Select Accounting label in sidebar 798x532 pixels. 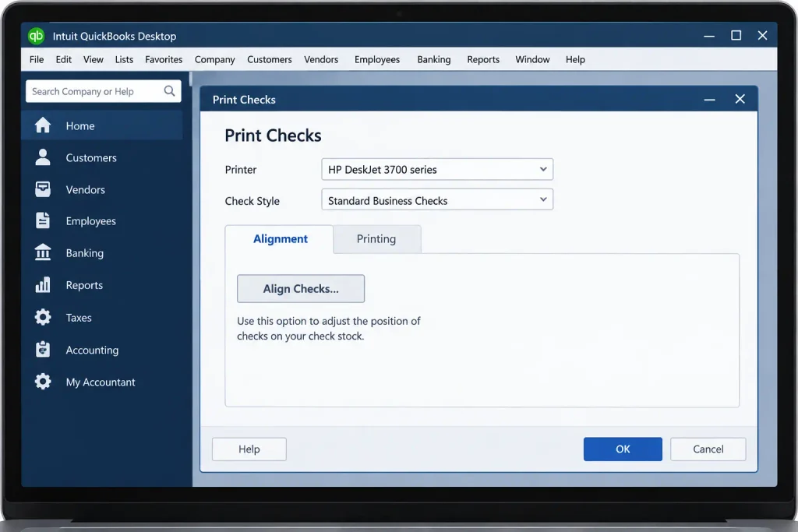92,350
